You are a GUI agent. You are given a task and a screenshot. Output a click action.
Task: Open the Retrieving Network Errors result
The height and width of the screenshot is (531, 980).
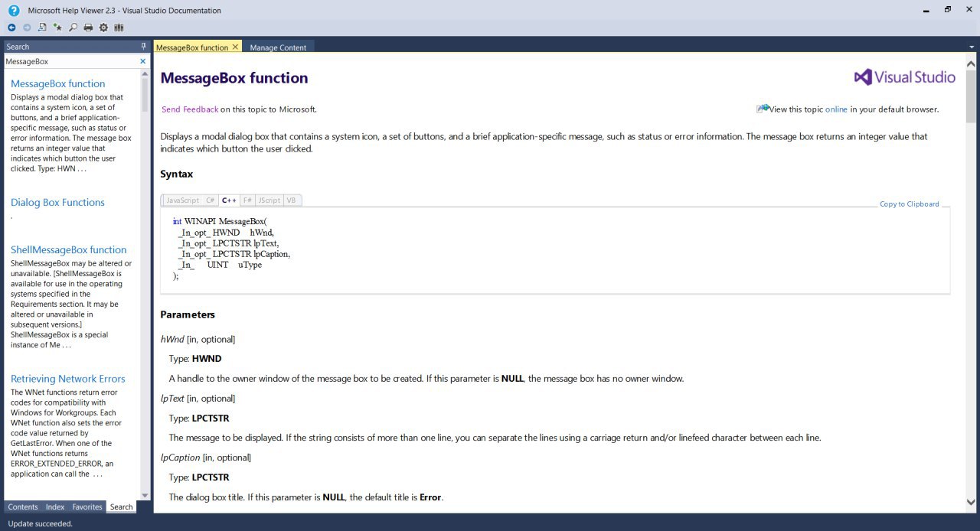coord(68,379)
